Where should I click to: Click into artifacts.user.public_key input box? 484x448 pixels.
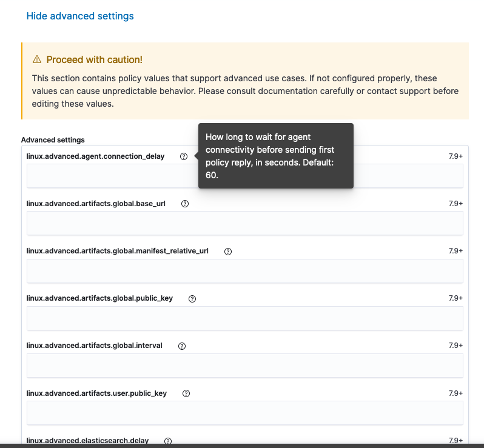(x=244, y=413)
